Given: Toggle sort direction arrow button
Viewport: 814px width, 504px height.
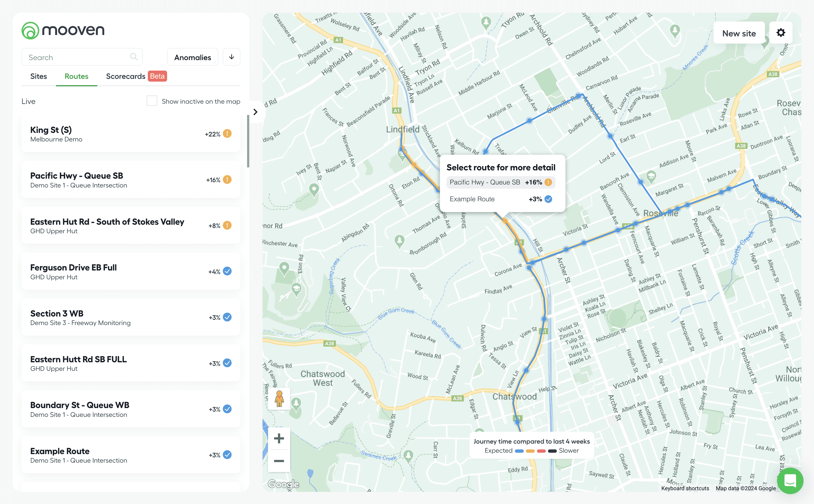Looking at the screenshot, I should tap(231, 57).
